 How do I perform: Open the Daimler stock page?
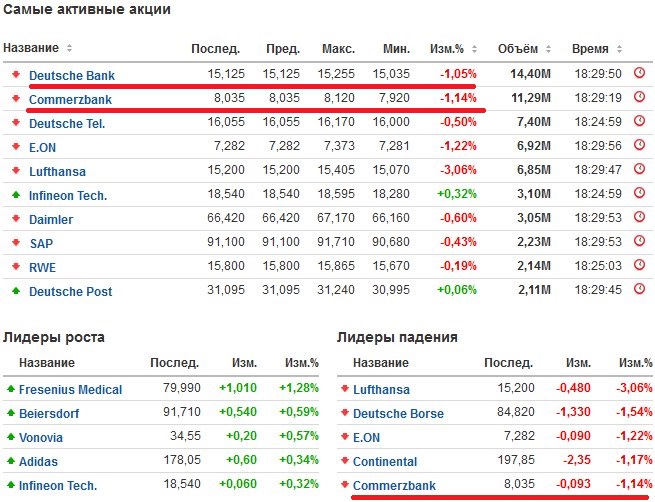[51, 219]
